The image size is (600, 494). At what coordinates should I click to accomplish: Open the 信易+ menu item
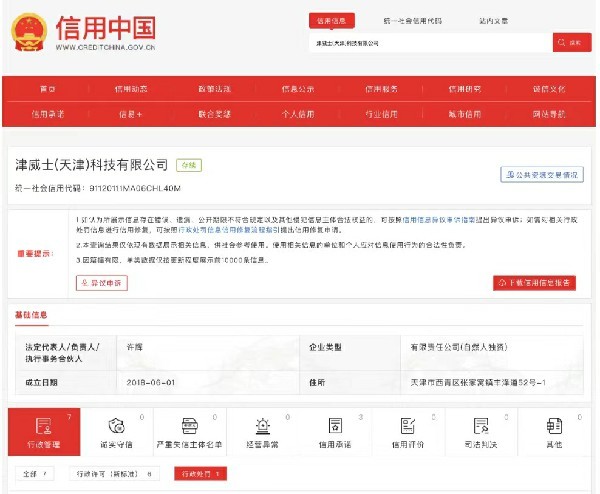click(130, 114)
